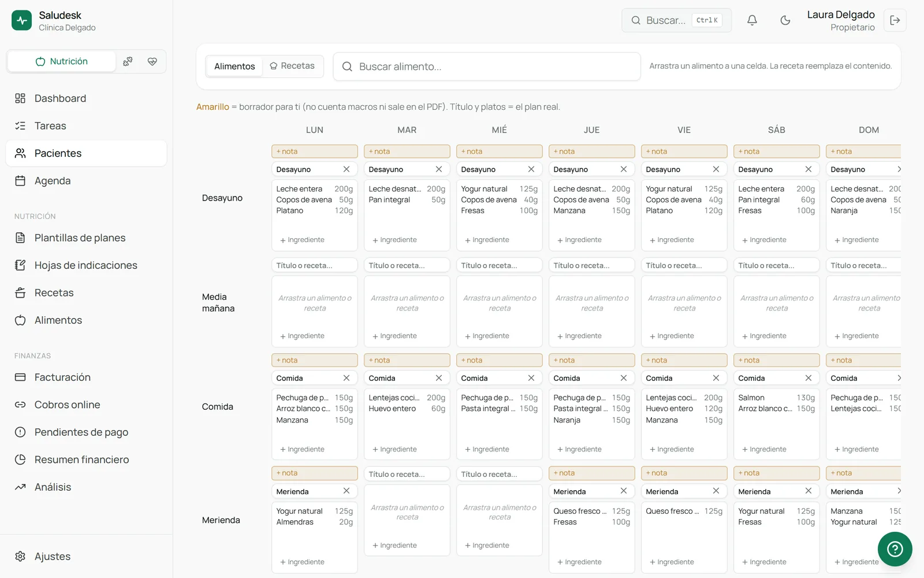Image resolution: width=924 pixels, height=578 pixels.
Task: Click the Saludesk logo icon
Action: click(22, 20)
